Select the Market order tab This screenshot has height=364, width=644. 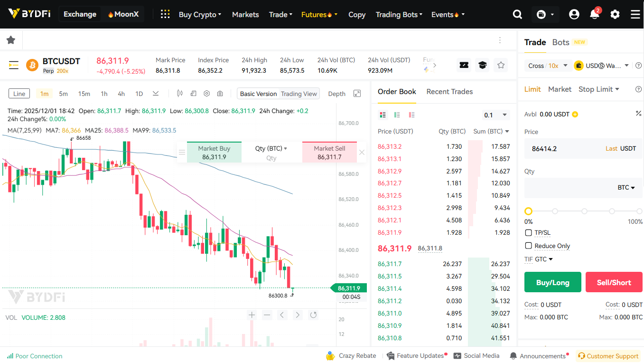click(560, 89)
